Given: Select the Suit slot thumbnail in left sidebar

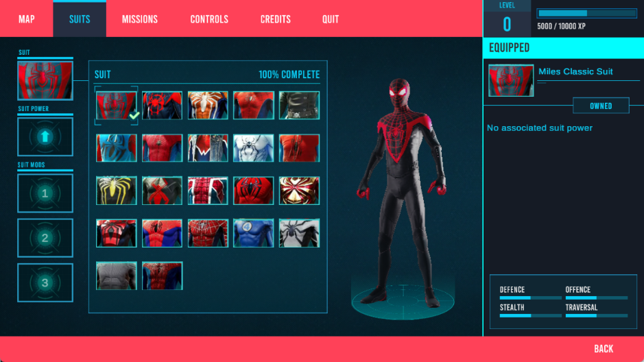Looking at the screenshot, I should (x=45, y=80).
